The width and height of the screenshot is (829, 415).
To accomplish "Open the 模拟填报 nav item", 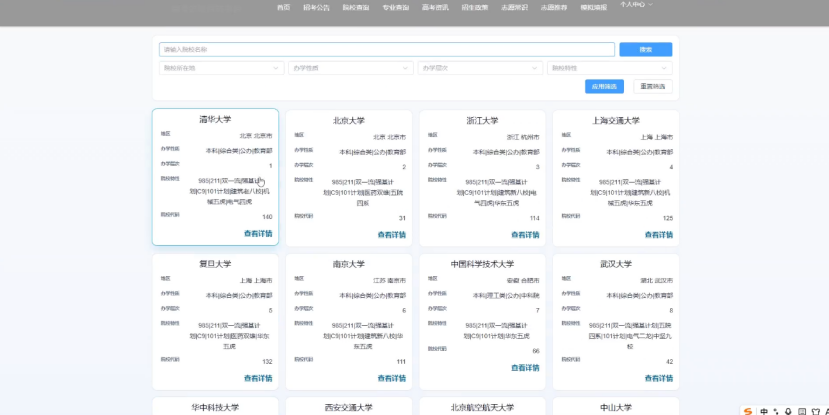I will pos(594,7).
